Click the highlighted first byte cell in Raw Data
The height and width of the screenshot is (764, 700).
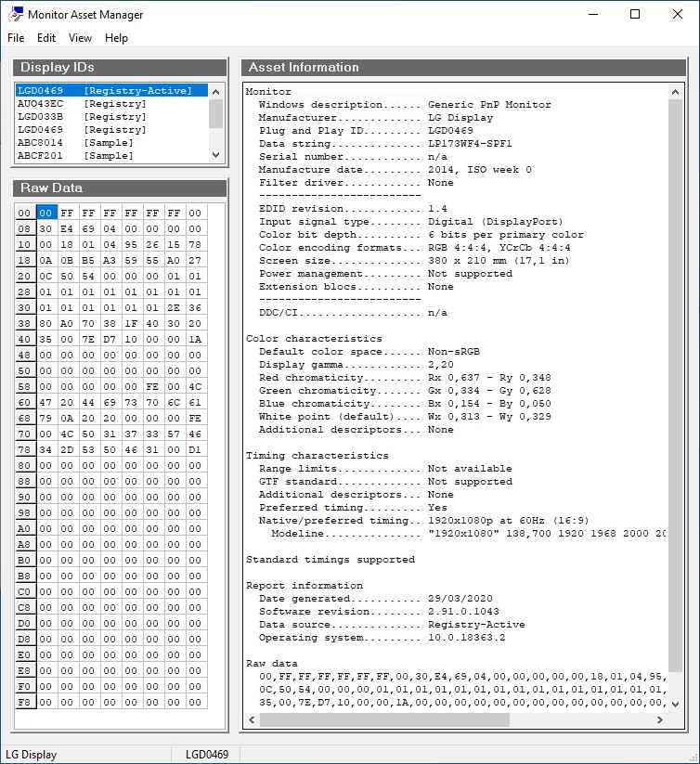point(46,213)
